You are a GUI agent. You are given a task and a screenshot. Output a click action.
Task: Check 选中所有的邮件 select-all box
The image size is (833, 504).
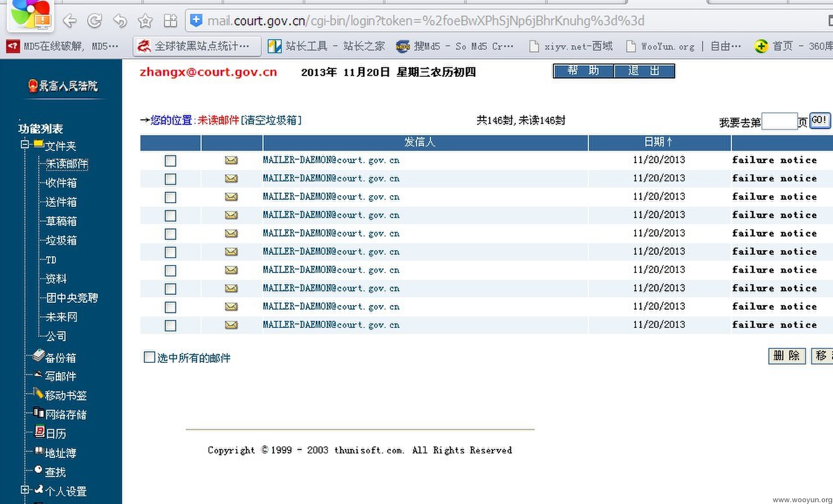[x=149, y=357]
